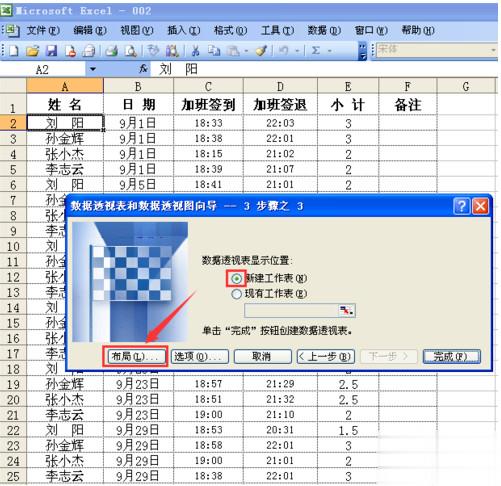Click the 完成 (Finish) button

pos(452,357)
